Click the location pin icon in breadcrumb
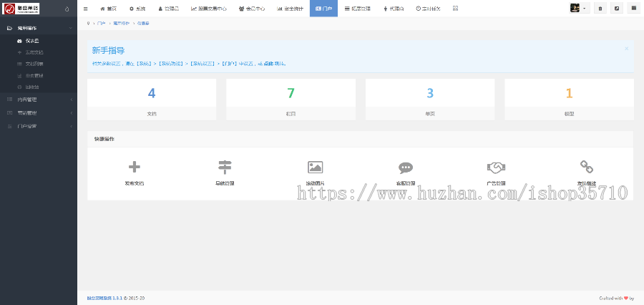This screenshot has width=644, height=305. click(x=88, y=24)
